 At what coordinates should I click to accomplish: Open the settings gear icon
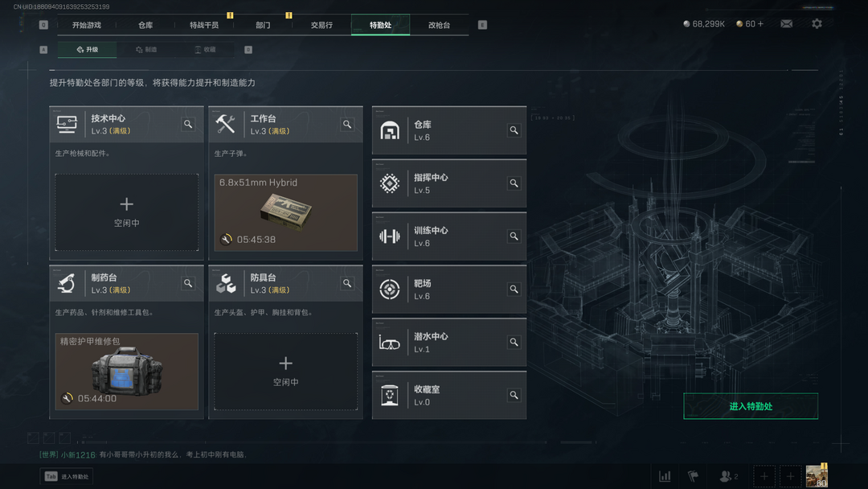817,24
